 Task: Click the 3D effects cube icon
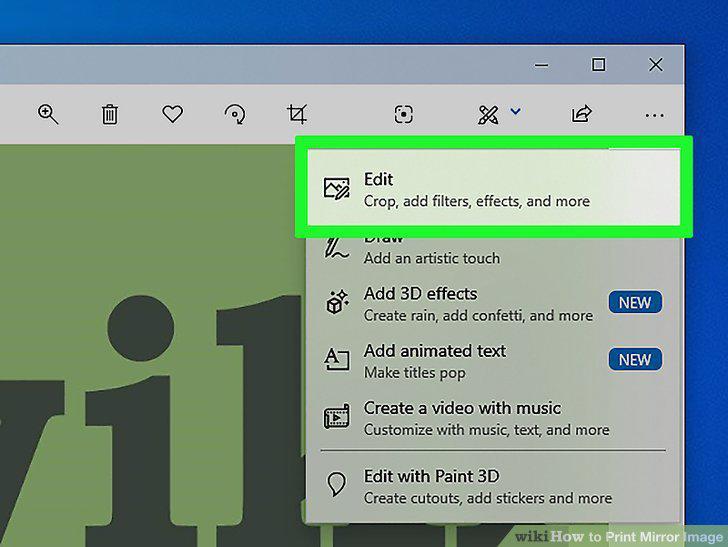[x=337, y=302]
